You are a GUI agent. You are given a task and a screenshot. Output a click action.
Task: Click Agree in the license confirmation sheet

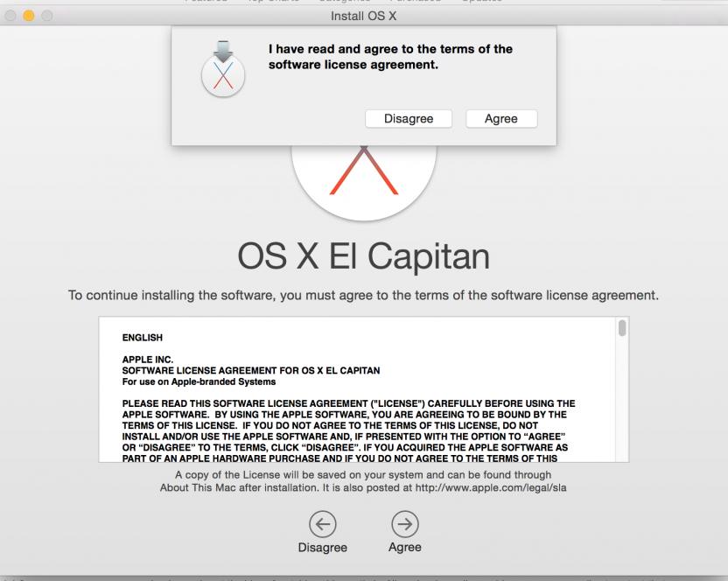coord(501,119)
